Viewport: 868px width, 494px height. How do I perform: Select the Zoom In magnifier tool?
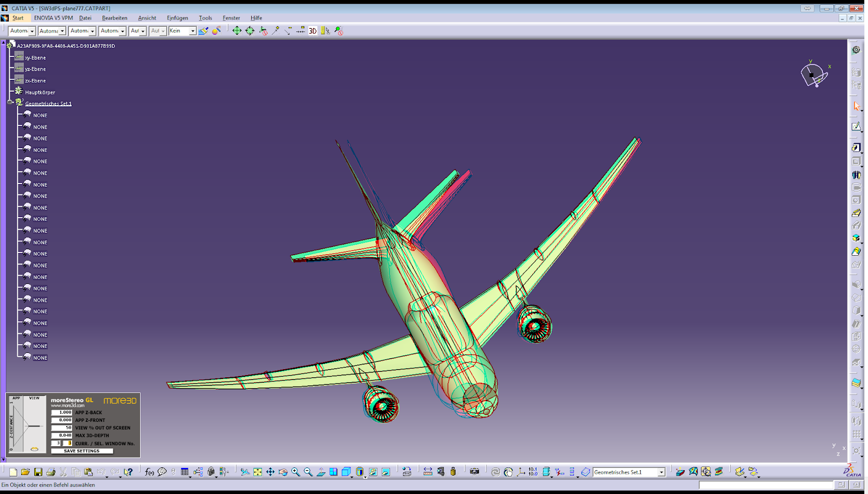pos(296,471)
